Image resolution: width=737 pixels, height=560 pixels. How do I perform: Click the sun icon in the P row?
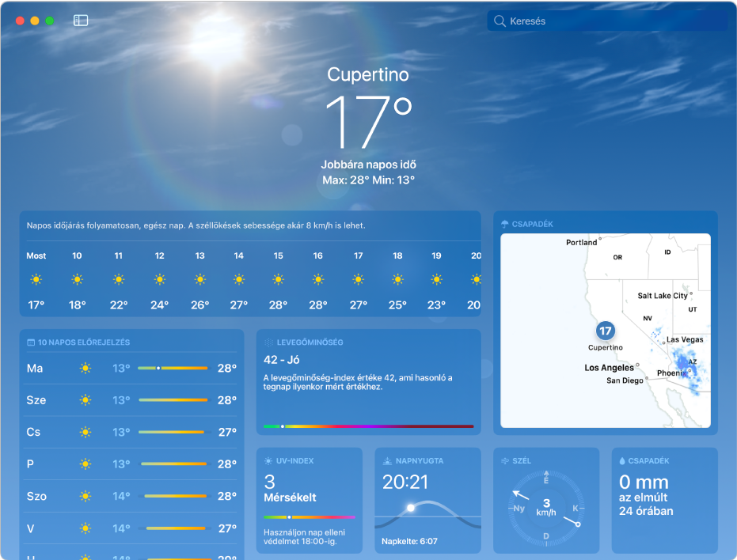[85, 464]
